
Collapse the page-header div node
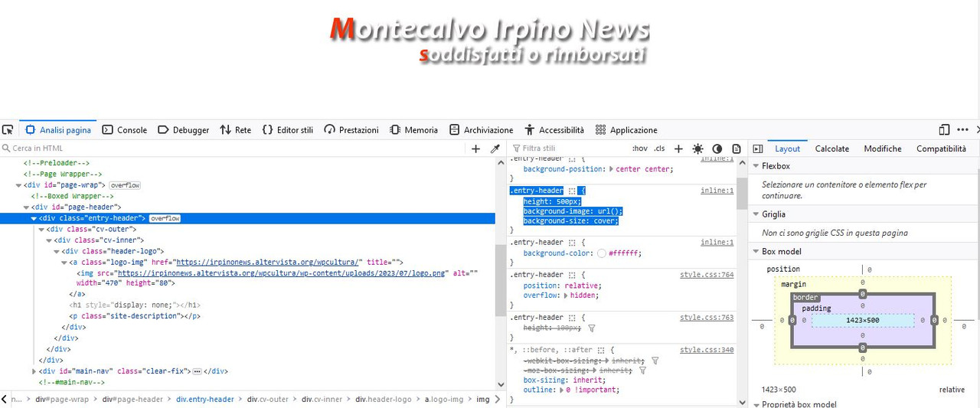coord(26,207)
